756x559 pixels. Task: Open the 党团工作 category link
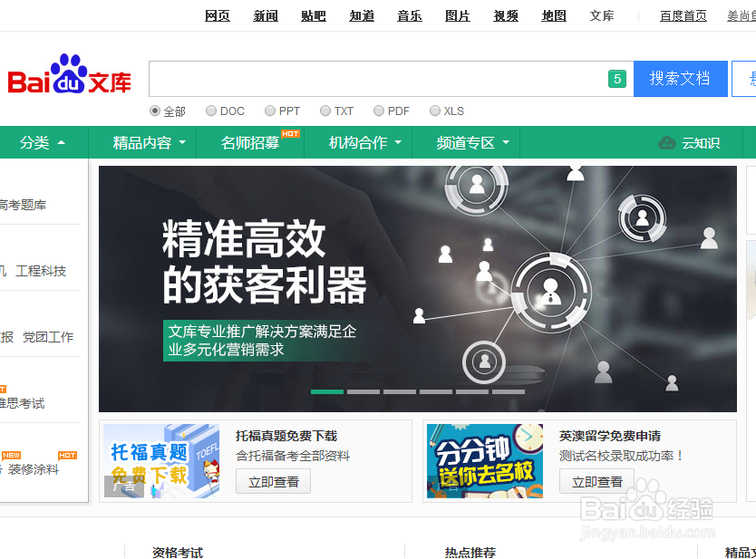(48, 337)
